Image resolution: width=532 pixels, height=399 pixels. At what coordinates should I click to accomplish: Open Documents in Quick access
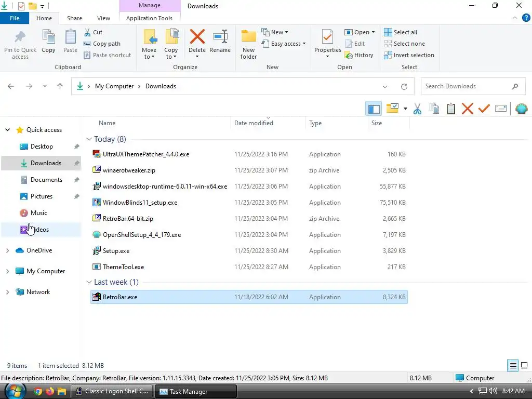click(x=42, y=180)
